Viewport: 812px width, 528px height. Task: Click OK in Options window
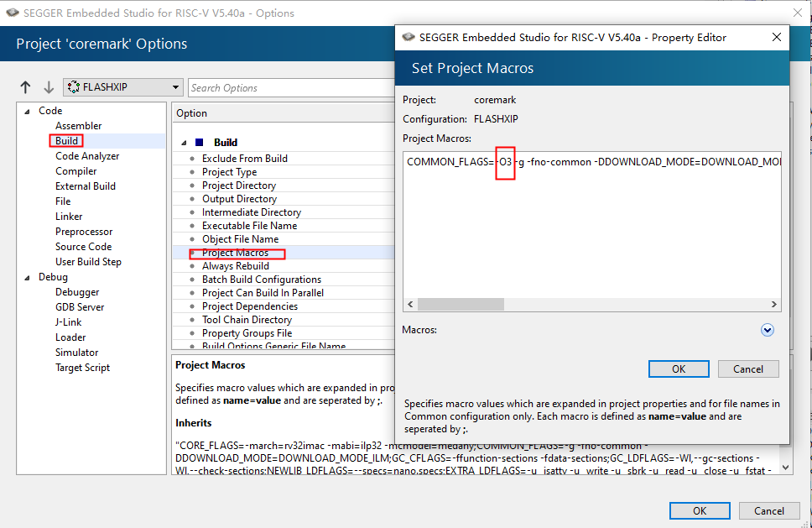[x=700, y=511]
